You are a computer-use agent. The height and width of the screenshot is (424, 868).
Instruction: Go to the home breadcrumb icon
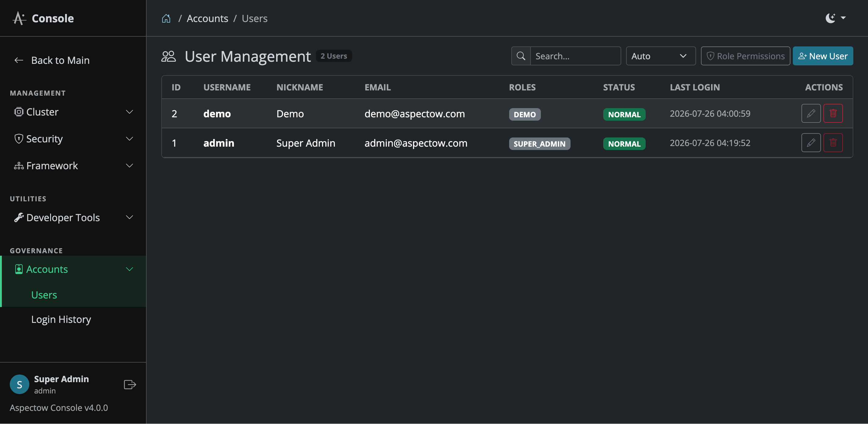pyautogui.click(x=166, y=18)
